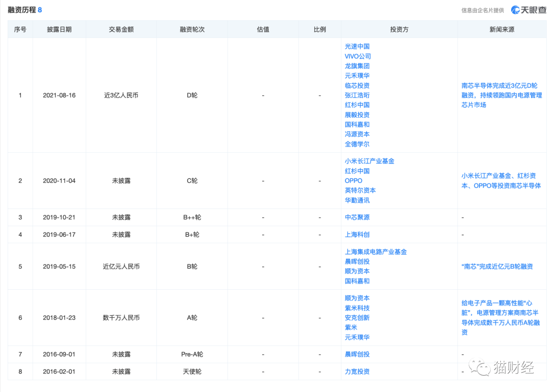Open investor link VIVO公司
552x392 pixels.
pos(358,56)
